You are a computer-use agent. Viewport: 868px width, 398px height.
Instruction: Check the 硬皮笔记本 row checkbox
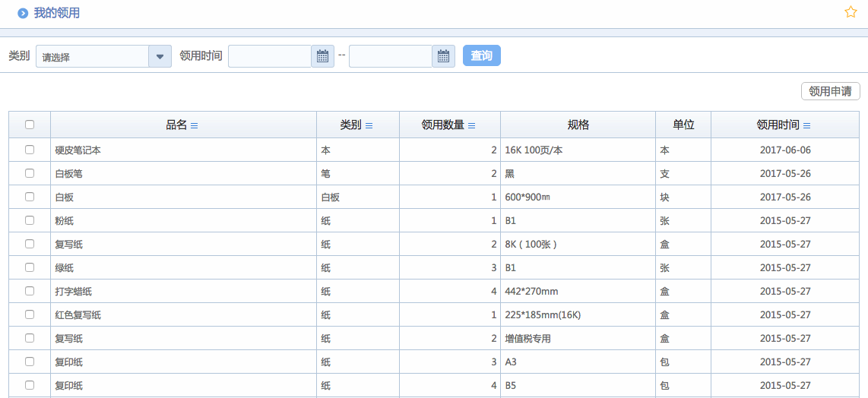pyautogui.click(x=30, y=150)
